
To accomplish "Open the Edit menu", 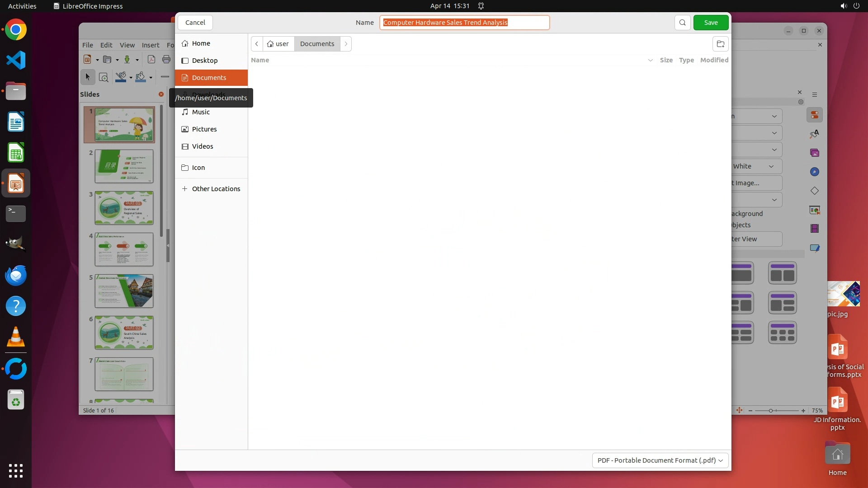I will click(x=106, y=45).
